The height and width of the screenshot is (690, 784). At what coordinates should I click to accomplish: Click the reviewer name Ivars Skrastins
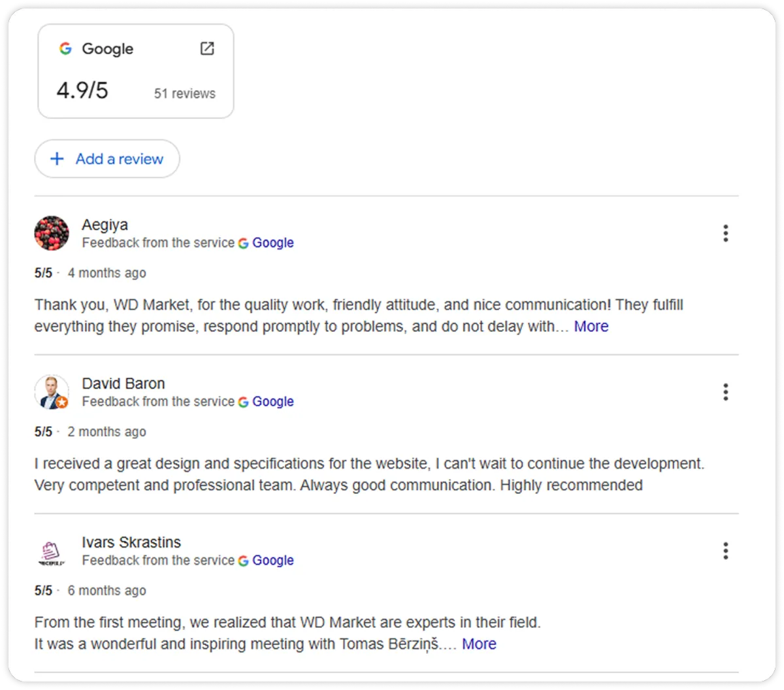[131, 542]
